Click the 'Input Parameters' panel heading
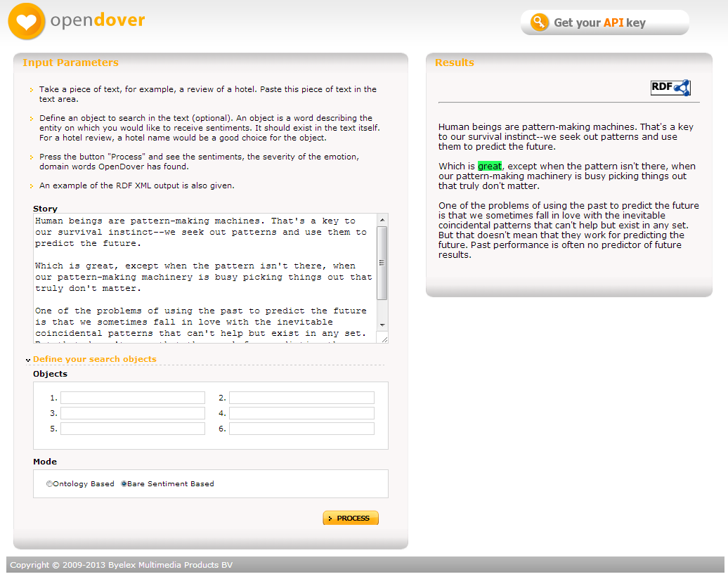The image size is (728, 586). (70, 63)
